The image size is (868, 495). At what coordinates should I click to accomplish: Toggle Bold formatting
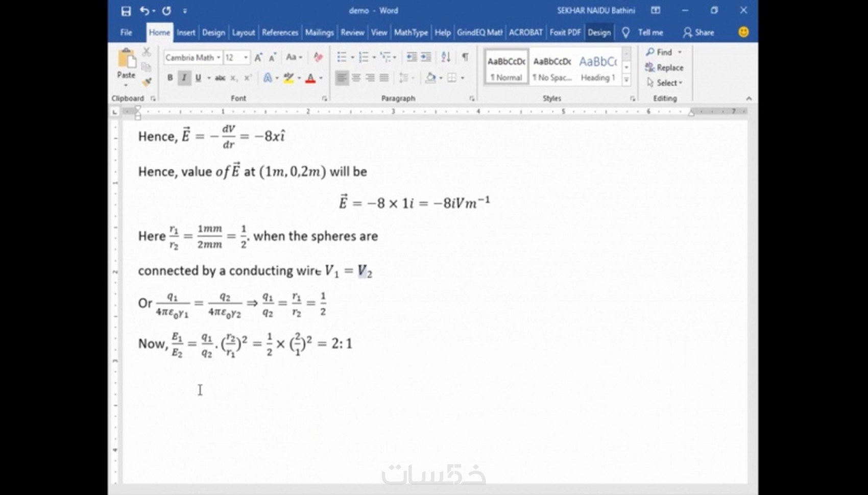coord(170,78)
